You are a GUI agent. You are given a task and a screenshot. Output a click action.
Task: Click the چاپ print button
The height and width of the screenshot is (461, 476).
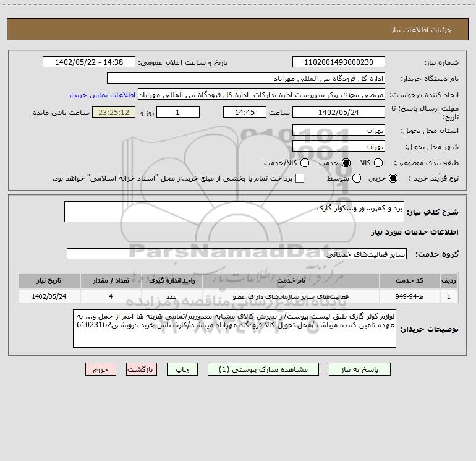pos(182,369)
